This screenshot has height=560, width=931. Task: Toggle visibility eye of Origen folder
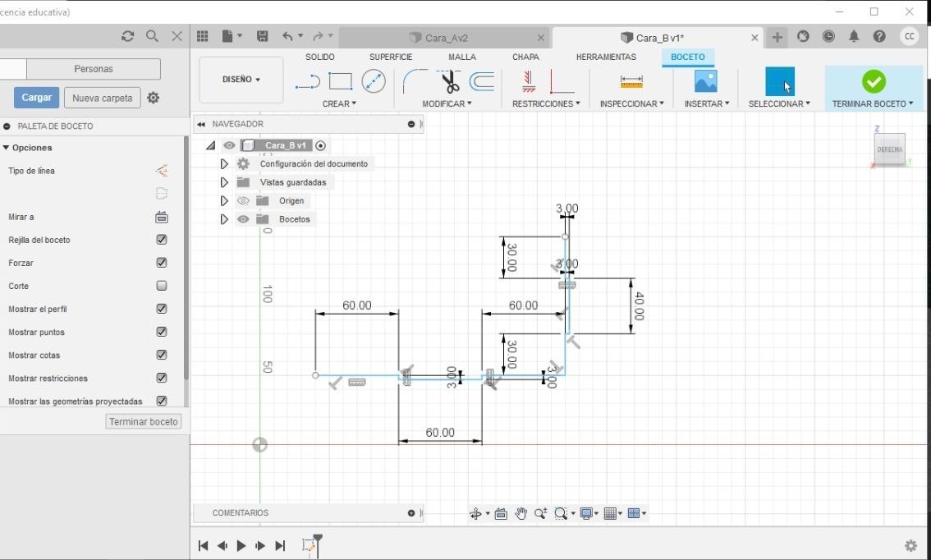click(243, 200)
